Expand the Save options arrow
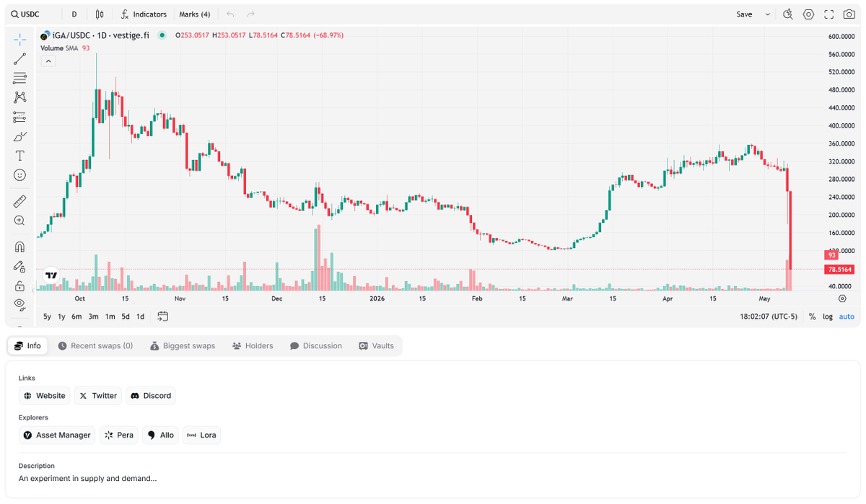 point(767,14)
